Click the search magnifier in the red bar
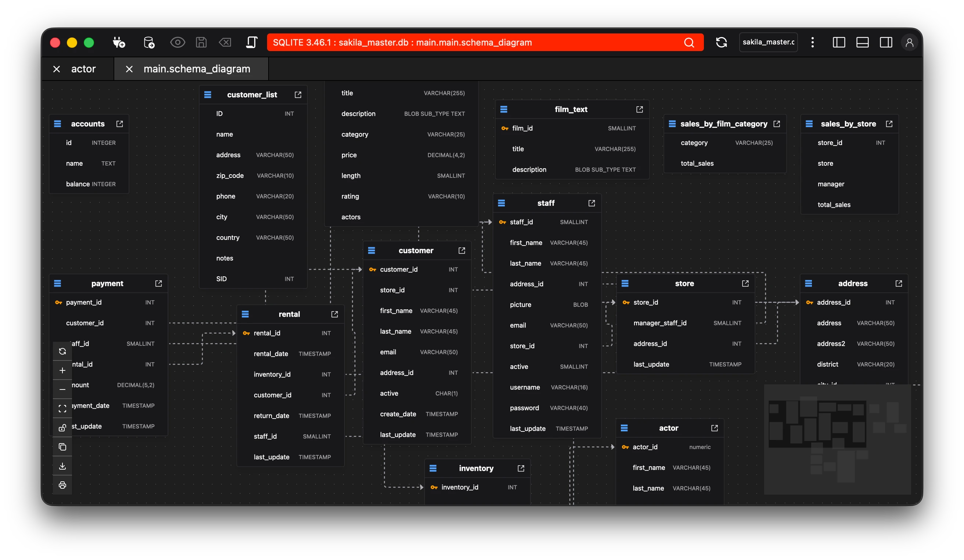This screenshot has width=964, height=560. point(688,43)
